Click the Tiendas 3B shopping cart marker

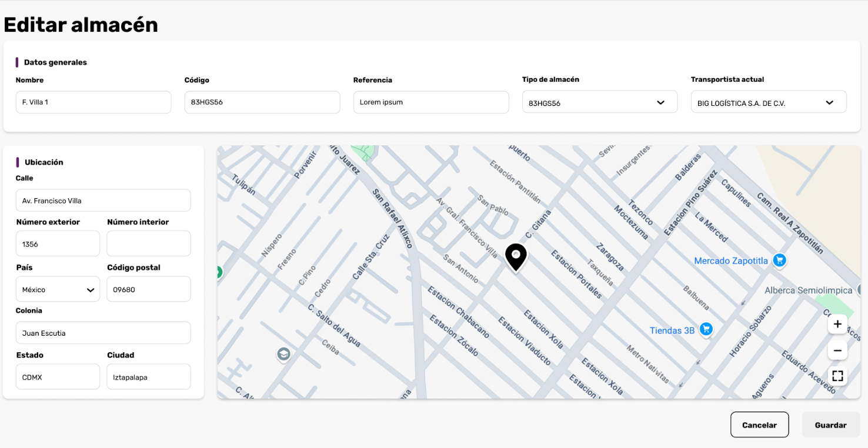(x=706, y=329)
